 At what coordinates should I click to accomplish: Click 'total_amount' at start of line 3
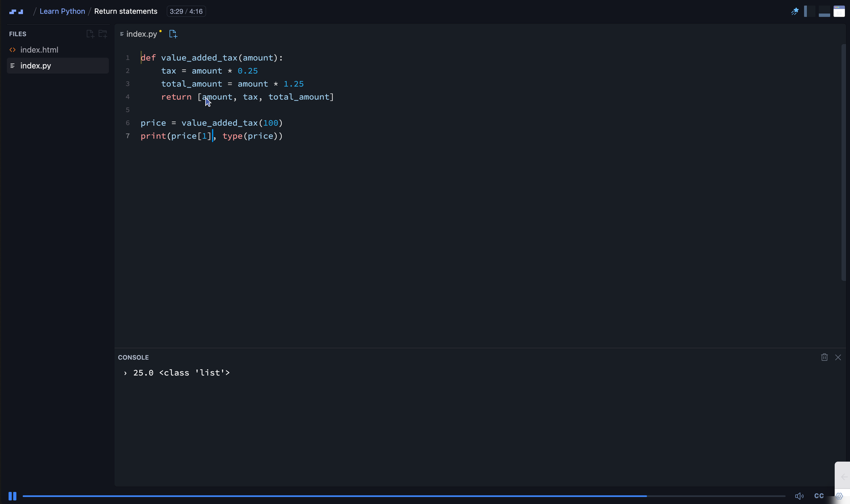click(192, 84)
